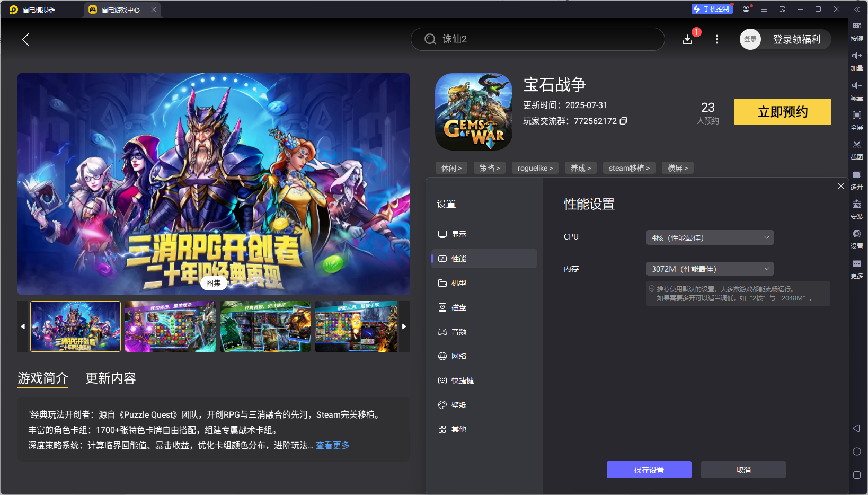The width and height of the screenshot is (868, 495).
Task: Select first thumbnail with 三消RPG开创者 art
Action: (x=76, y=326)
